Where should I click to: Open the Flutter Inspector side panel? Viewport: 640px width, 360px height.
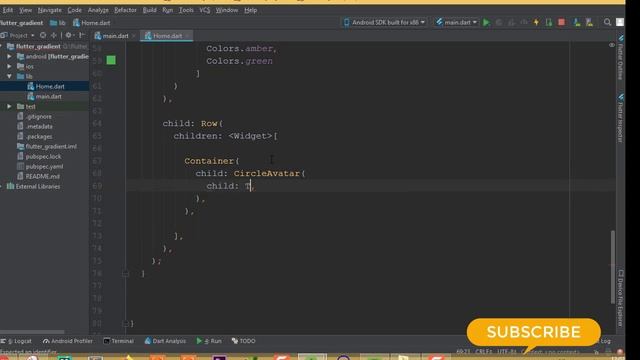(x=620, y=118)
